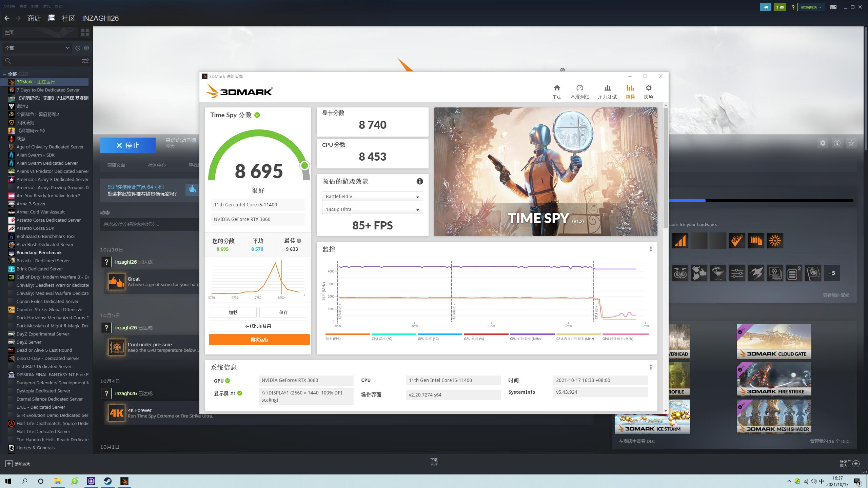Viewport: 868px width, 488px height.
Task: Open the monitoring panel three-dot menu
Action: tap(651, 249)
